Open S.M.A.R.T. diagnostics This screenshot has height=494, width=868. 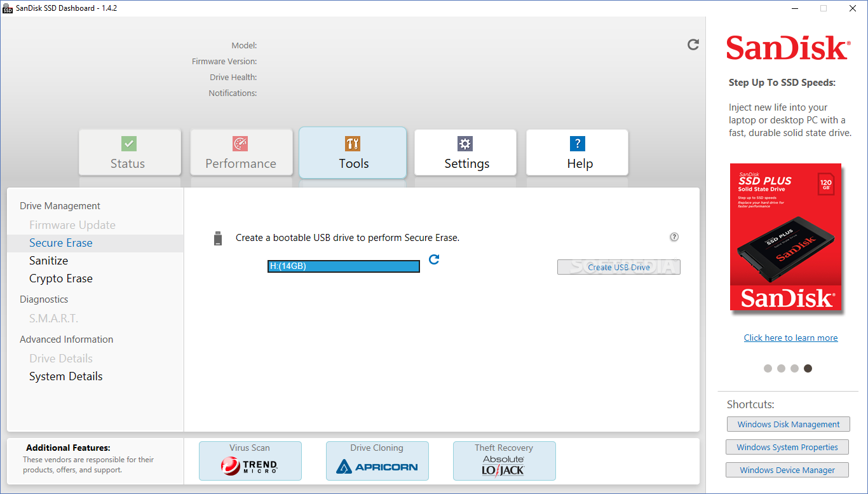click(x=54, y=319)
